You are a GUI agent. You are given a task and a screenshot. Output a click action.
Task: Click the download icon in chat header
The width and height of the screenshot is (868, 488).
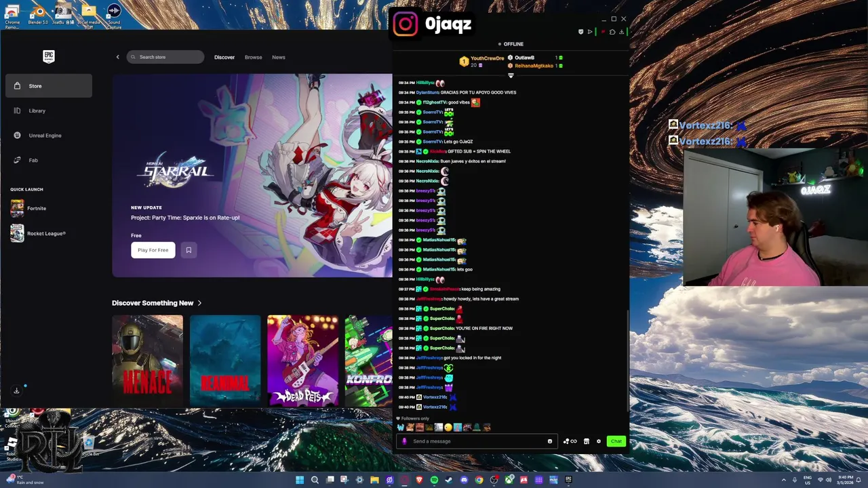click(x=621, y=32)
